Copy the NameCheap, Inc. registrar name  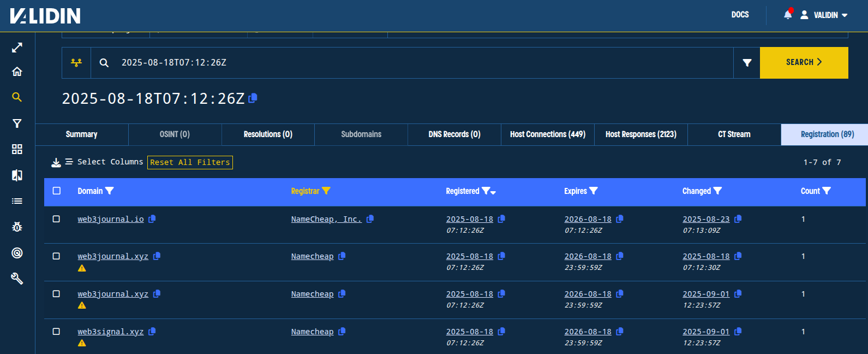[x=370, y=219]
